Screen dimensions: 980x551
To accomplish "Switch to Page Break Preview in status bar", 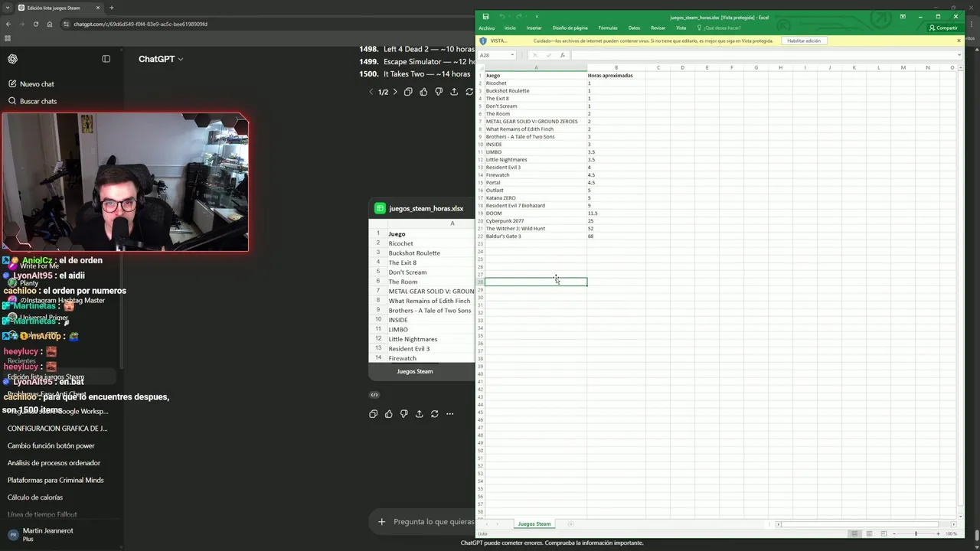I will (x=884, y=533).
